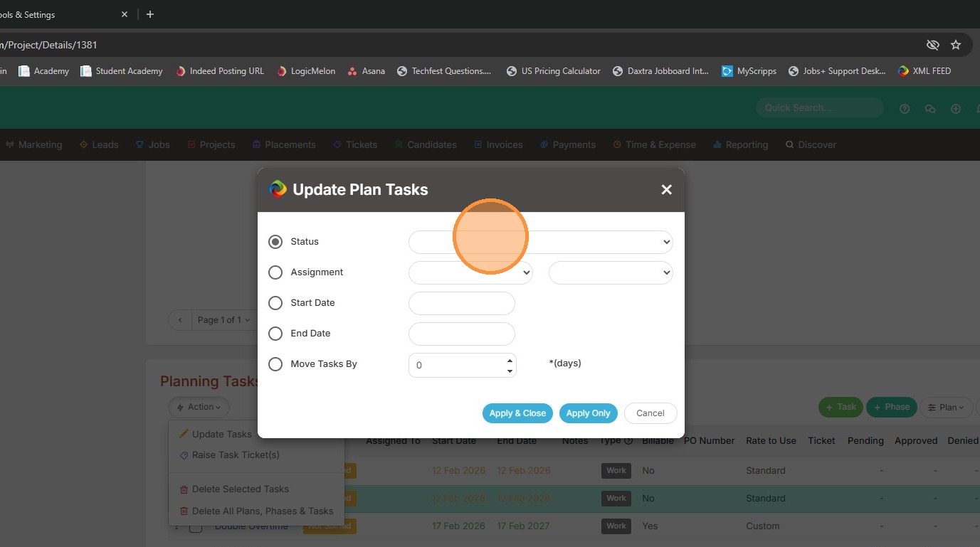Open the US Pricing Calculator bookmark
Screen dimensions: 980x547
pyautogui.click(x=553, y=71)
